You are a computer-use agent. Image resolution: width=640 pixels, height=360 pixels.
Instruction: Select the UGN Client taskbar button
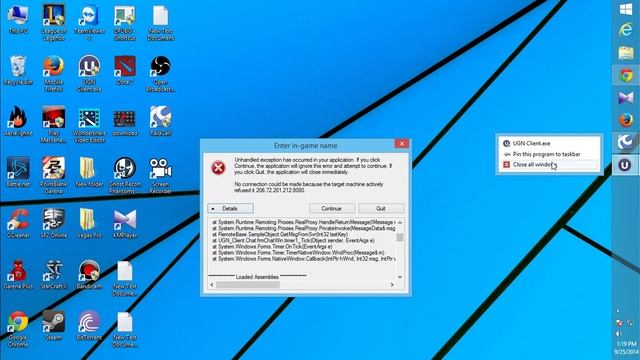625,165
